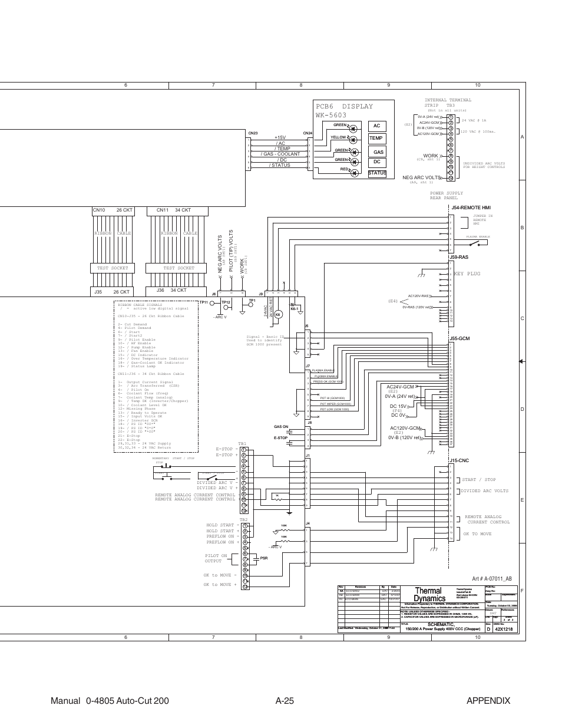Click the CN24 connector label
The width and height of the screenshot is (562, 728).
[308, 133]
